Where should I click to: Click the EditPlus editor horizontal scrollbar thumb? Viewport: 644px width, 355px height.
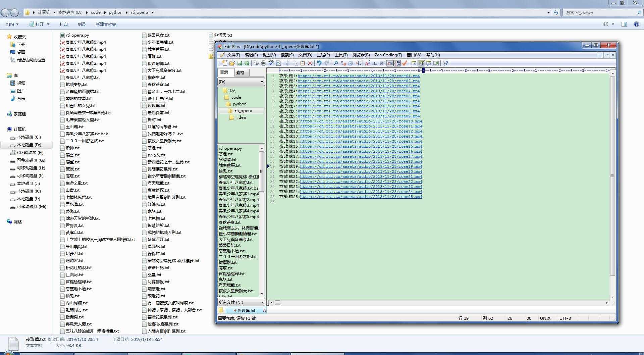[x=278, y=303]
